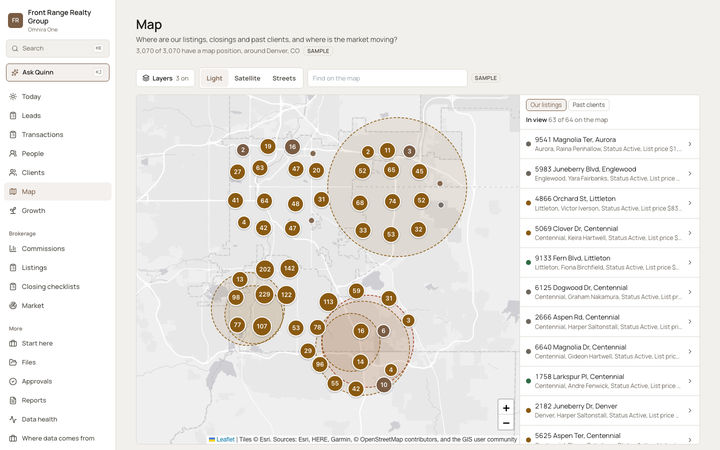The width and height of the screenshot is (720, 450).
Task: Open the Where data comes from icon
Action: [13, 439]
